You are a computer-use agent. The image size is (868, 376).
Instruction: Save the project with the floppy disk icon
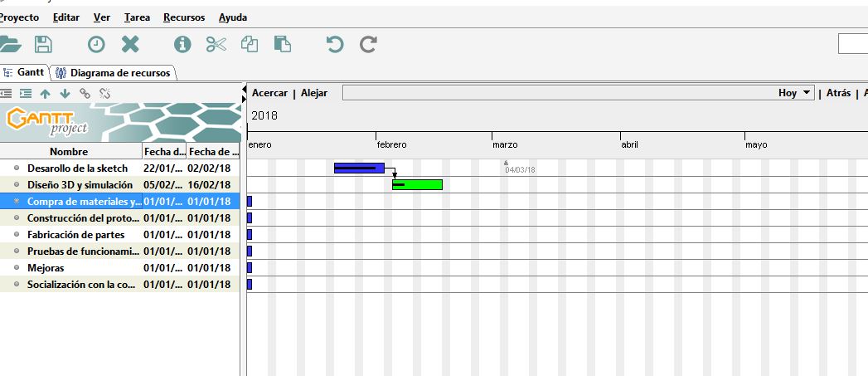coord(43,44)
